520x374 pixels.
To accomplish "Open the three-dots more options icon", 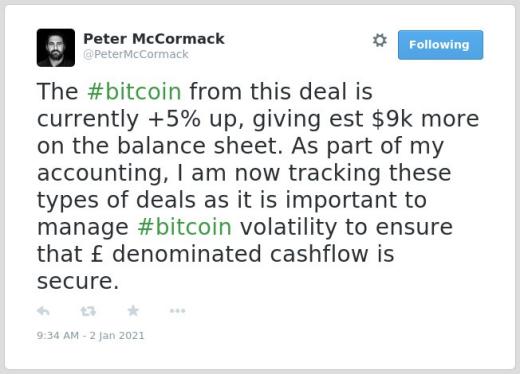I will click(x=177, y=311).
